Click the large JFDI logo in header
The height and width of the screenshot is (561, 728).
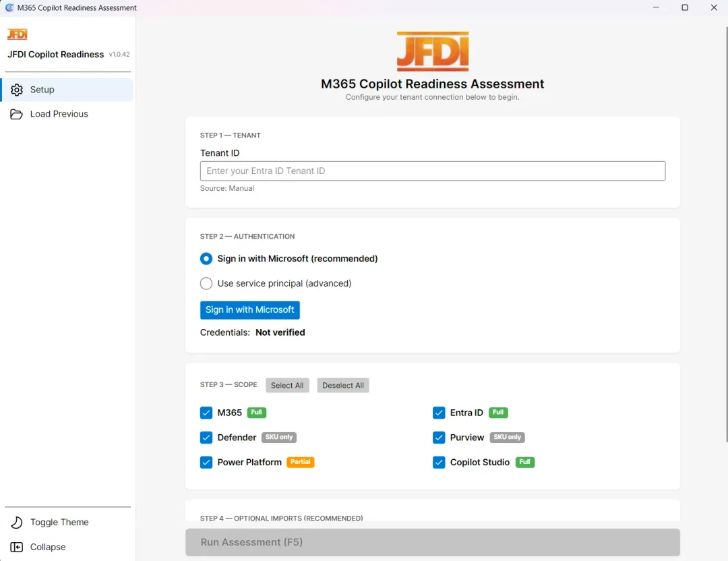pos(433,51)
